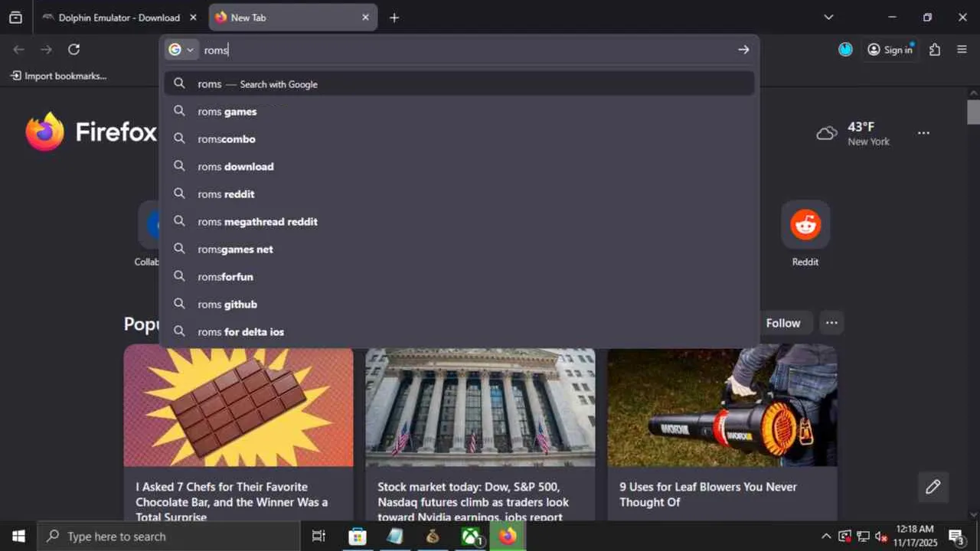Open the weather widget options menu

tap(923, 133)
